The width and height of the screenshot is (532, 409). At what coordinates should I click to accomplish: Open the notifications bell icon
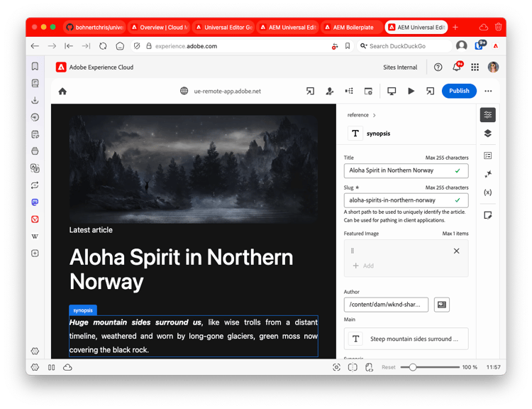point(457,67)
